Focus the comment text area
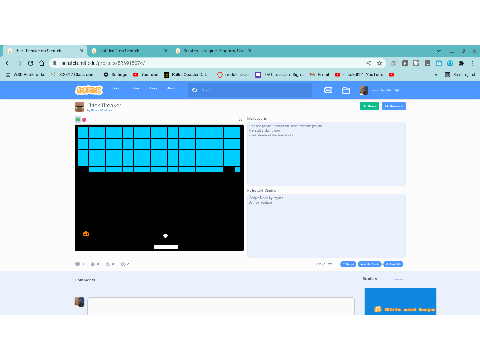This screenshot has width=480, height=360. pyautogui.click(x=221, y=306)
